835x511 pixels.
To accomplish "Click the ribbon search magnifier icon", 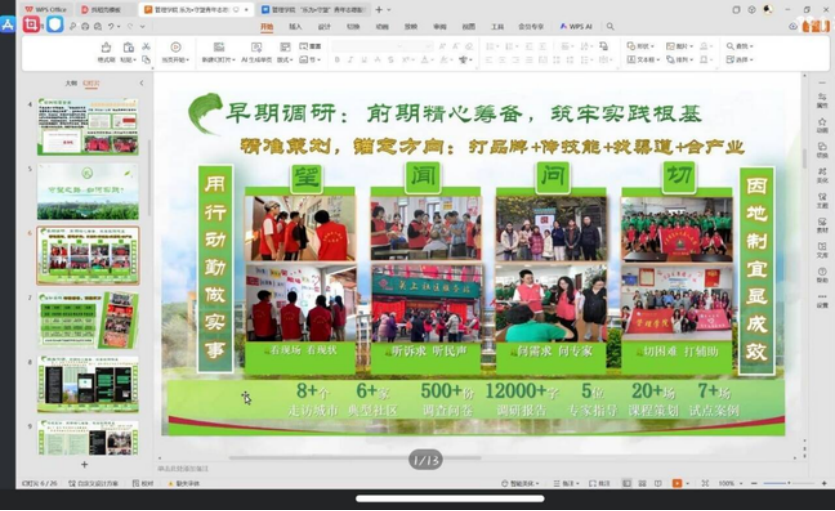I will 610,26.
